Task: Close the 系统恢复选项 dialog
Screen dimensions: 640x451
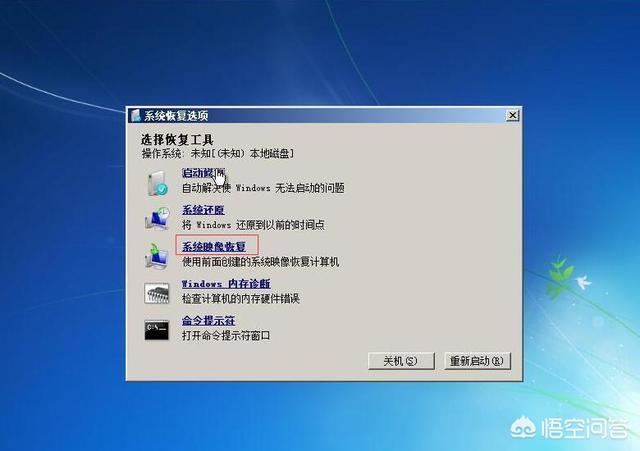Action: pyautogui.click(x=512, y=116)
